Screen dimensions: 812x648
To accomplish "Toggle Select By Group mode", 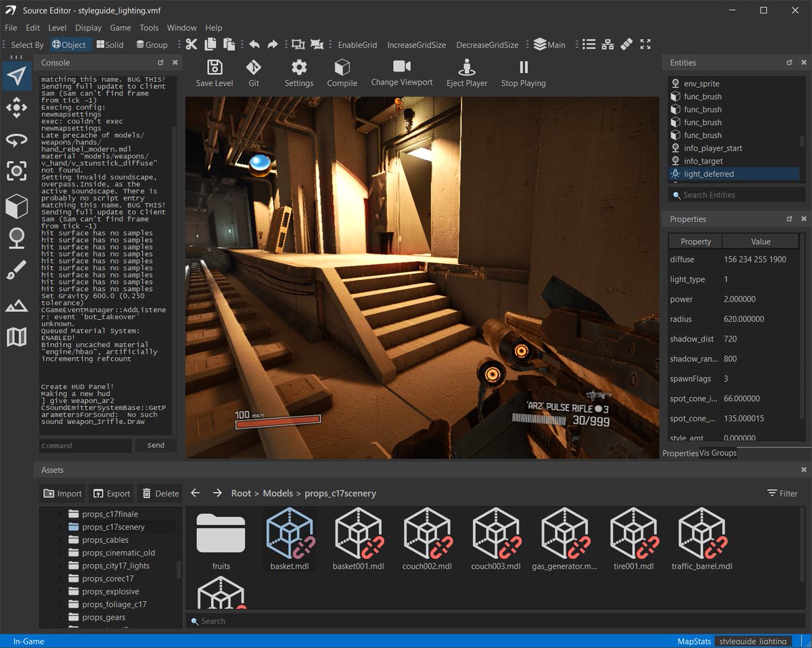I will (x=152, y=45).
